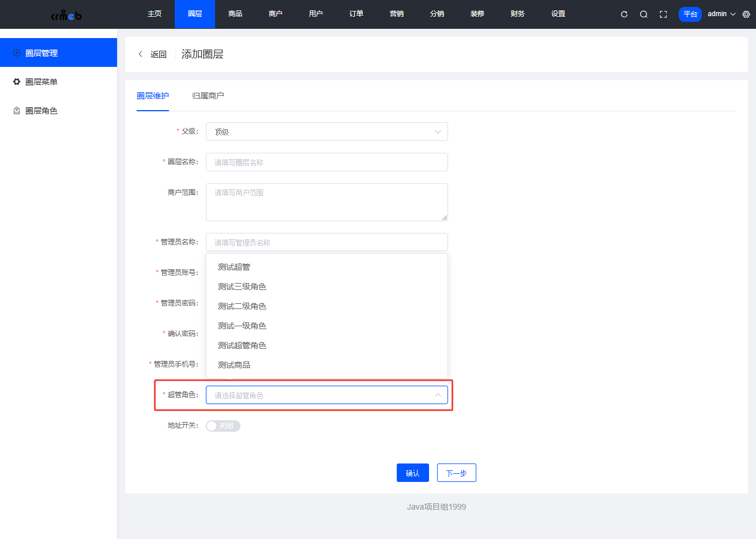Click the 下一步 button
The height and width of the screenshot is (539, 756).
[x=456, y=472]
